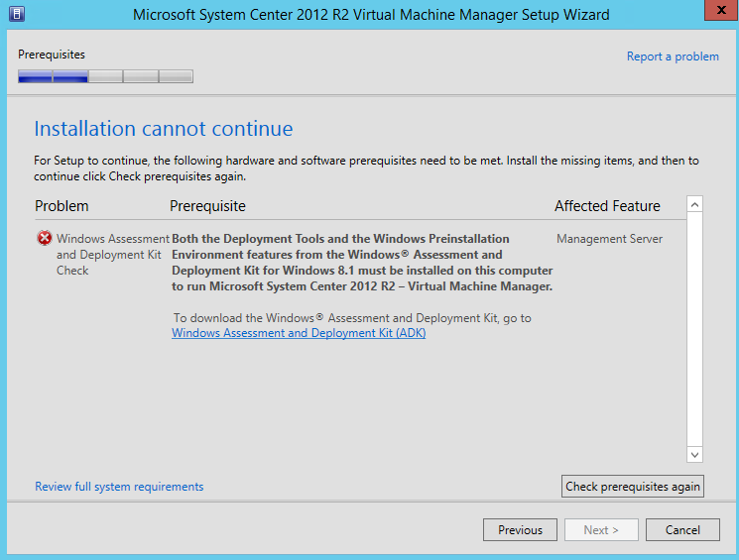Open the Report a problem link
The width and height of the screenshot is (739, 560).
point(673,56)
